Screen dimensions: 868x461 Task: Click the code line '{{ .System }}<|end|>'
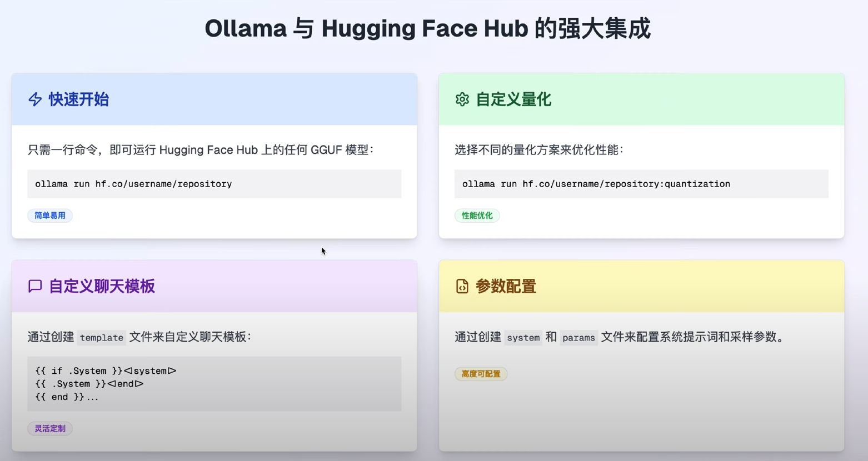[89, 384]
